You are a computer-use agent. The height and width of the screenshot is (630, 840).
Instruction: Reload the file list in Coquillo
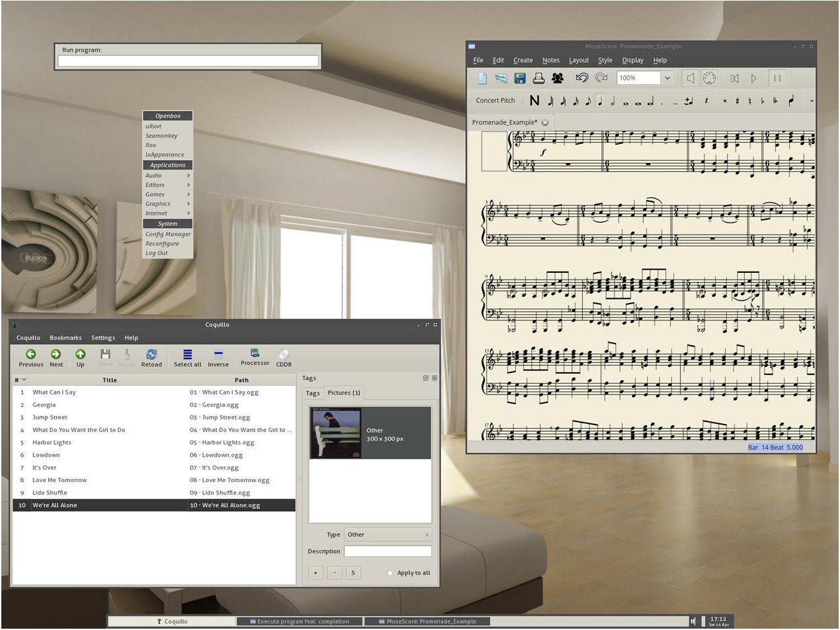pyautogui.click(x=151, y=358)
